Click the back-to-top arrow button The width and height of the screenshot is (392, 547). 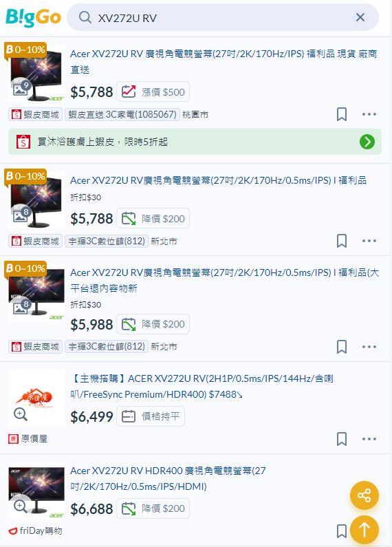pyautogui.click(x=364, y=530)
